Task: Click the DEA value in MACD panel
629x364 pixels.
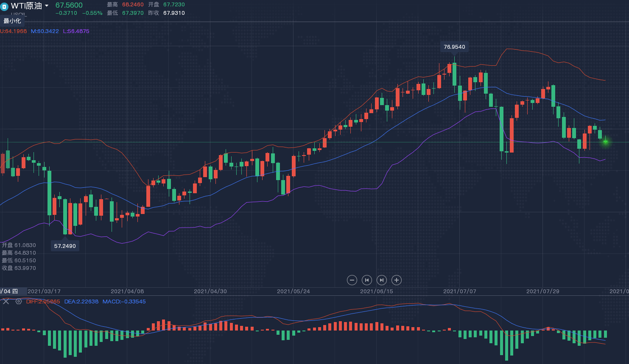Action: 81,302
